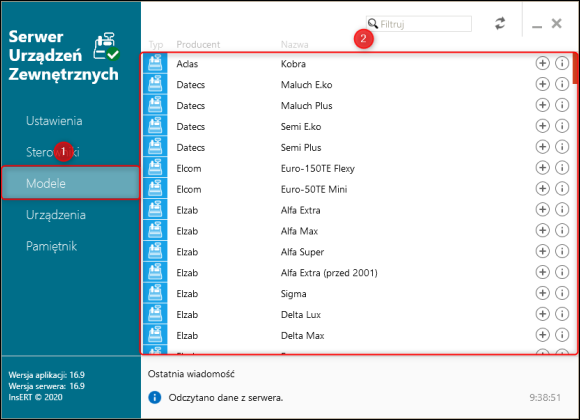Add the Adas Kobra model
Screen dimensions: 580x420
tap(542, 63)
